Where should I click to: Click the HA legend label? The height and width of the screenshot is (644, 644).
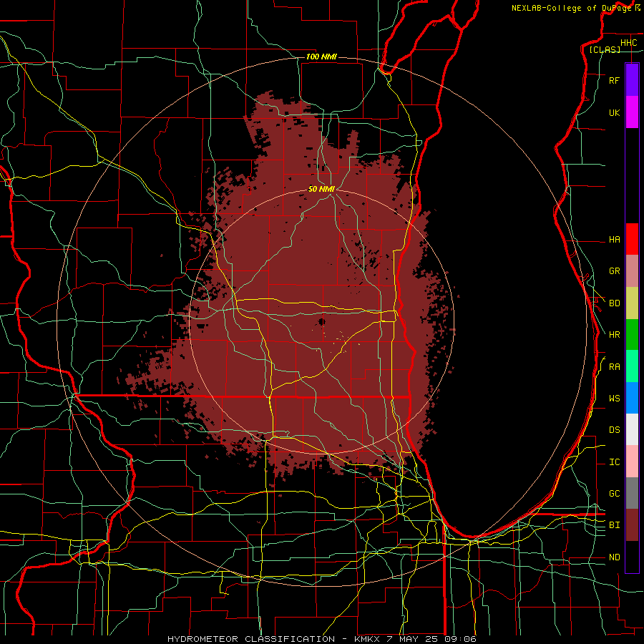point(614,239)
